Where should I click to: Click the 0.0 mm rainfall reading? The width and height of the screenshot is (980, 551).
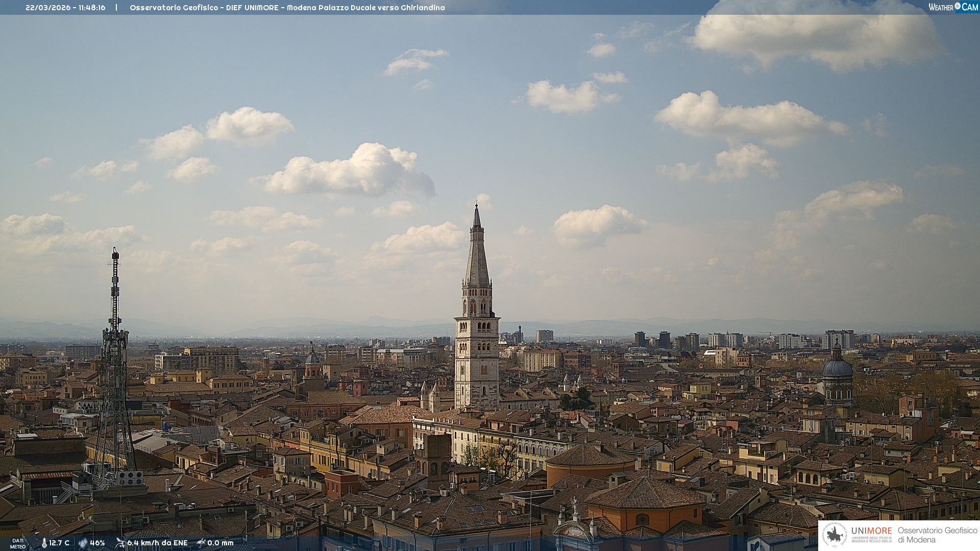[x=220, y=543]
